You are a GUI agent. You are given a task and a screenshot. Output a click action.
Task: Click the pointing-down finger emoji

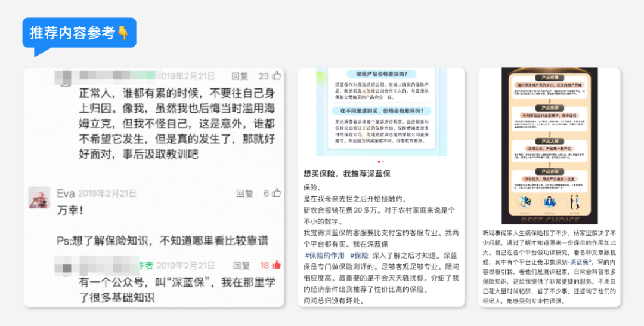click(x=123, y=33)
